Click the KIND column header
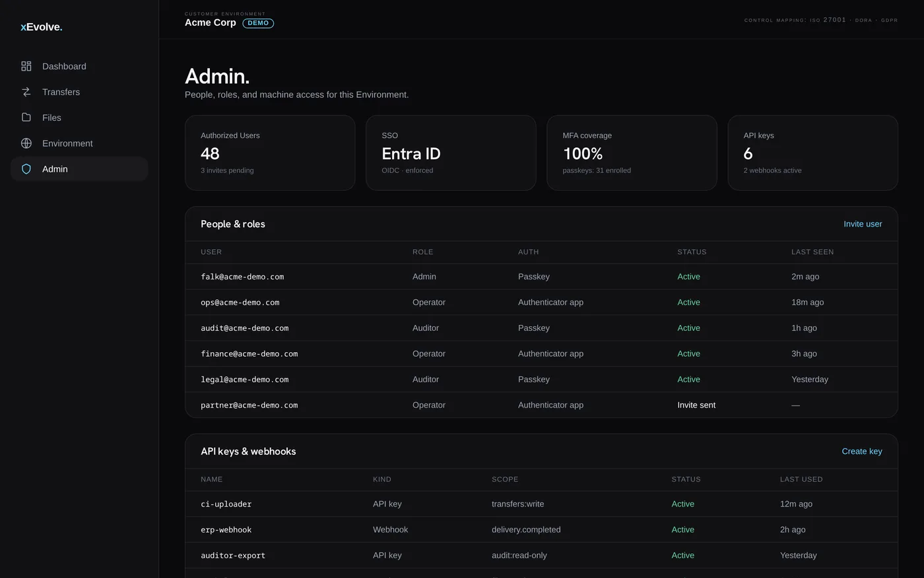Image resolution: width=924 pixels, height=578 pixels. [x=382, y=480]
